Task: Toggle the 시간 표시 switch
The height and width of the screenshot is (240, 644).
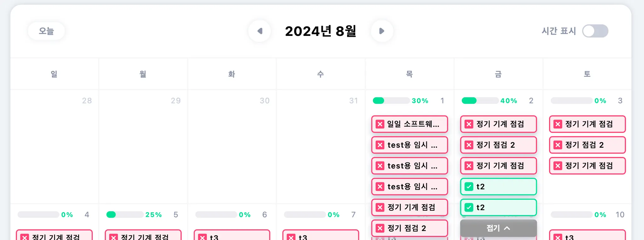Action: [595, 31]
